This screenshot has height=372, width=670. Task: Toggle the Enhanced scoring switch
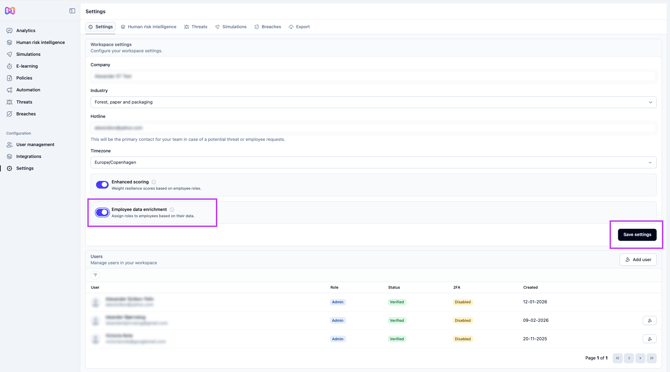click(x=102, y=185)
